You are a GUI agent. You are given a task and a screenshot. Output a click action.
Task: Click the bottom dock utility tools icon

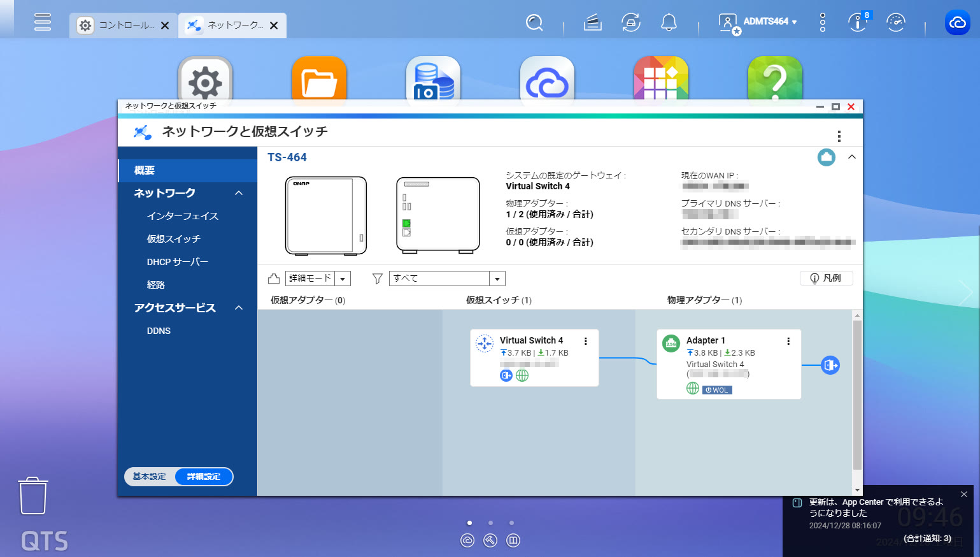point(490,540)
